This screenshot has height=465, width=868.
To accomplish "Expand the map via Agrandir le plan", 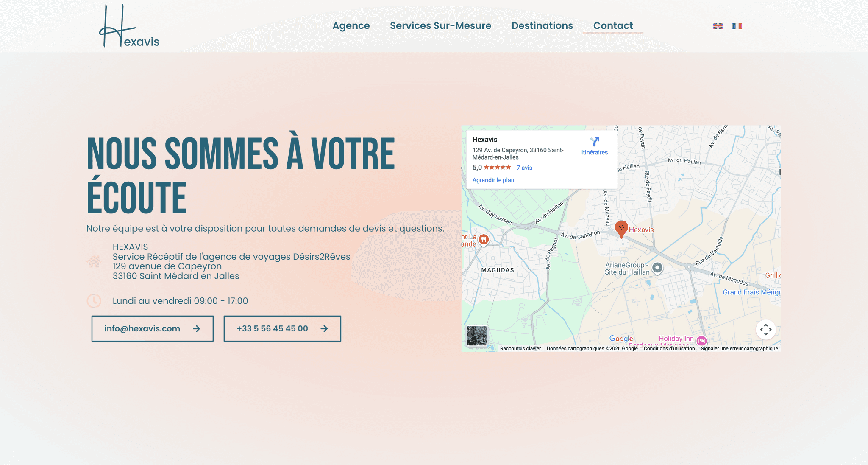I will [x=493, y=180].
